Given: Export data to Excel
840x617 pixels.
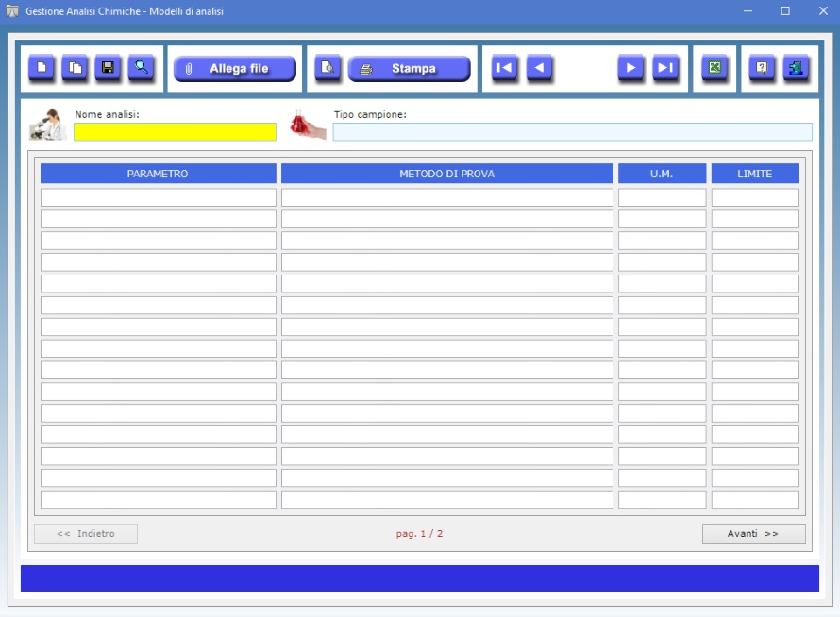Looking at the screenshot, I should point(714,68).
